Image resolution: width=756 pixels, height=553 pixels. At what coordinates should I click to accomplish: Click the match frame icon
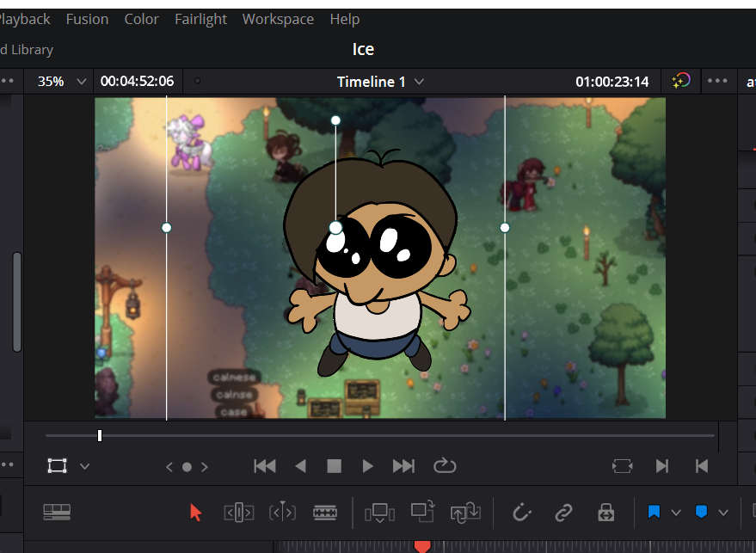[x=623, y=466]
